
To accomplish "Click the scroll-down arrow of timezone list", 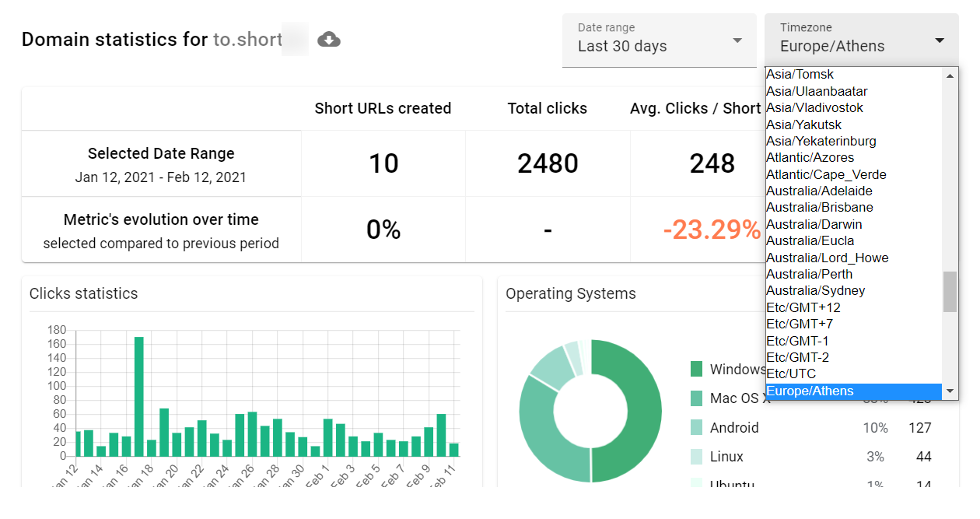I will 950,391.
